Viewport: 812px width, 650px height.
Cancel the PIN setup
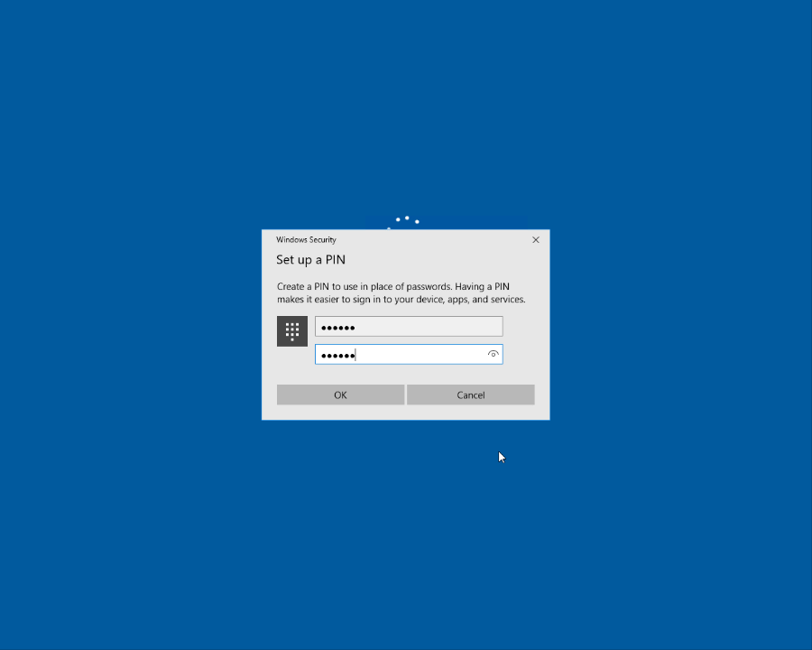pyautogui.click(x=470, y=395)
